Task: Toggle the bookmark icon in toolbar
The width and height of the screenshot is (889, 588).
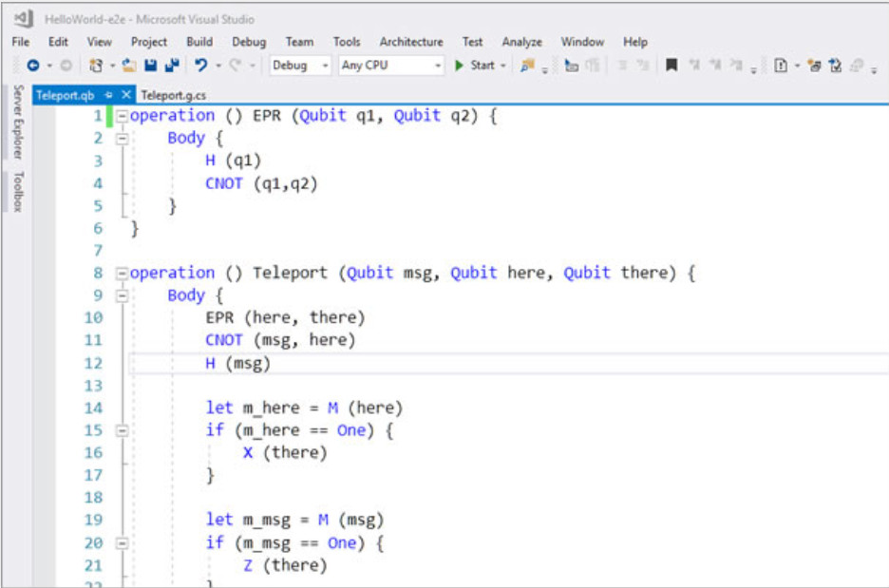Action: pos(671,66)
